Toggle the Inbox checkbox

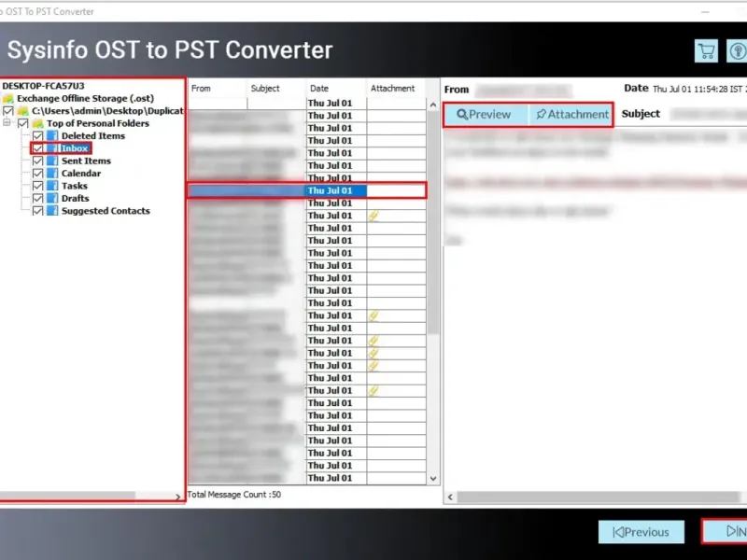tap(37, 148)
